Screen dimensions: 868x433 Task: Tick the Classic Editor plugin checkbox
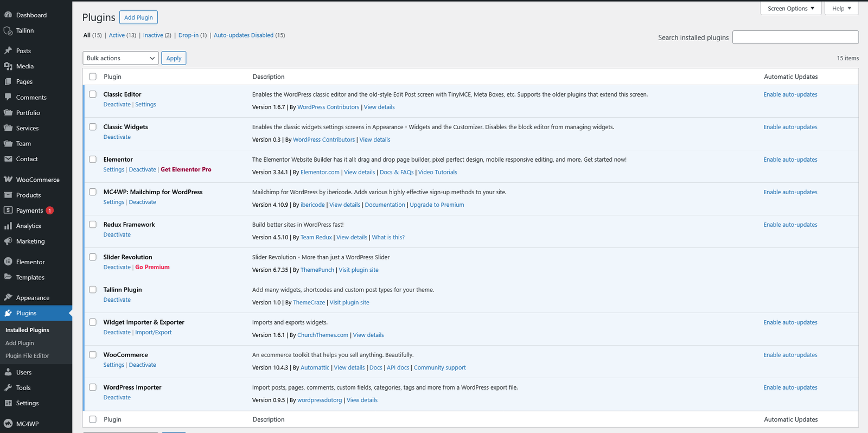pyautogui.click(x=93, y=94)
